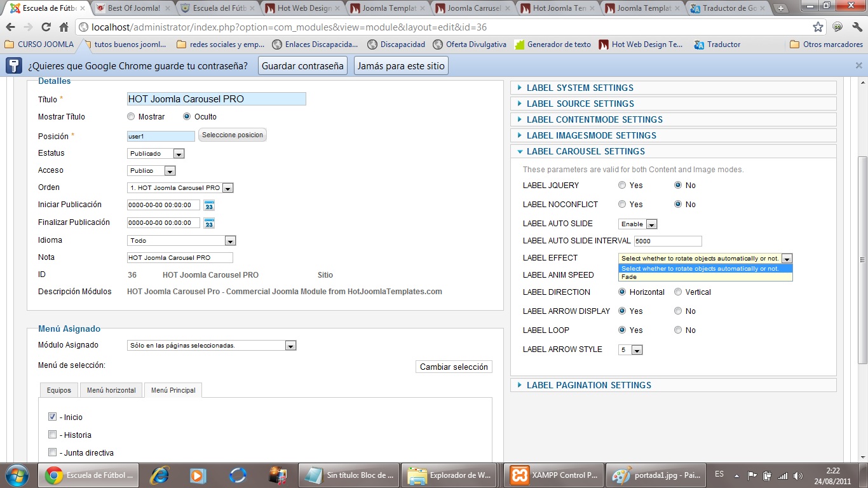The image size is (868, 488).
Task: Open the Windows Start menu
Action: [16, 475]
